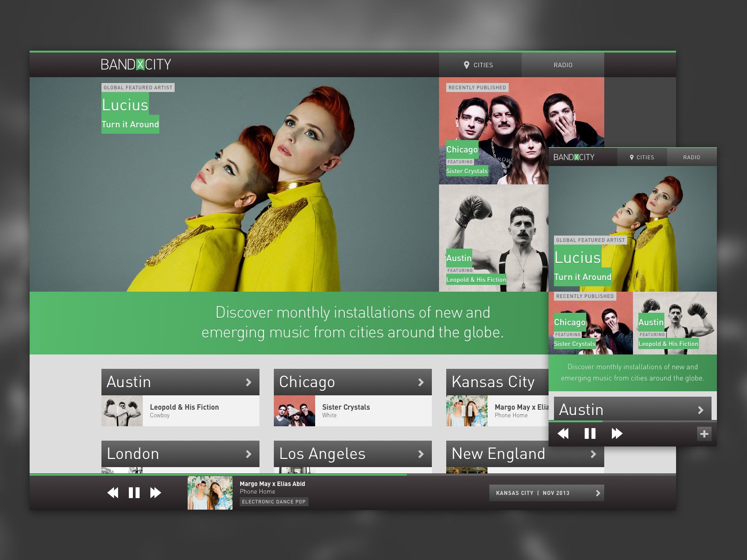Click the pin icon in mobile Cities tab
Image resolution: width=747 pixels, height=560 pixels.
(x=632, y=157)
